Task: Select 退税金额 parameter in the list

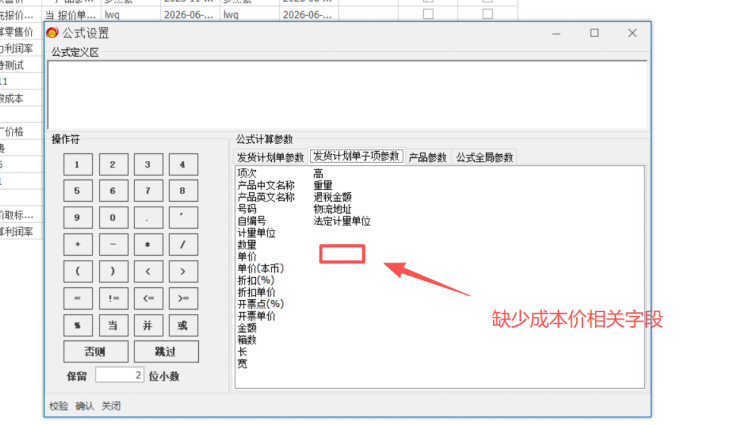Action: [x=333, y=197]
